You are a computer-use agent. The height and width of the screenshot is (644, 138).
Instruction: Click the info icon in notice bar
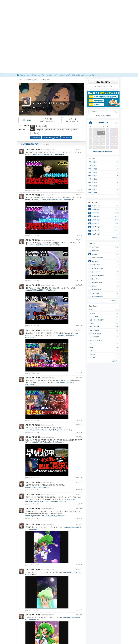point(18,75)
